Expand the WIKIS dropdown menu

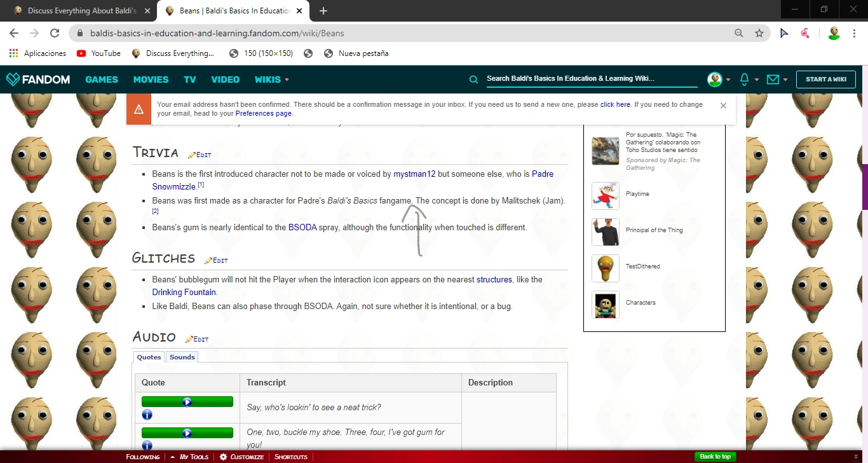coord(272,79)
